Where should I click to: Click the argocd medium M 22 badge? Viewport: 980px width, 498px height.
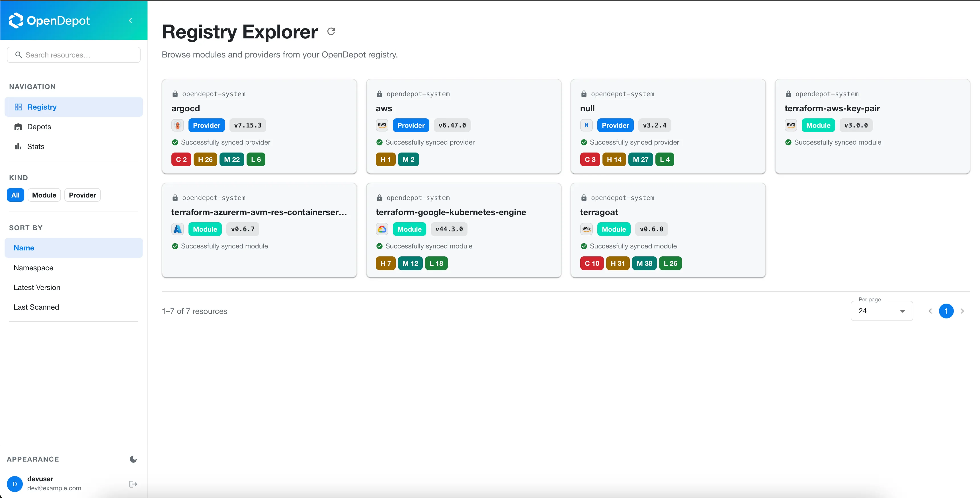[x=232, y=160]
